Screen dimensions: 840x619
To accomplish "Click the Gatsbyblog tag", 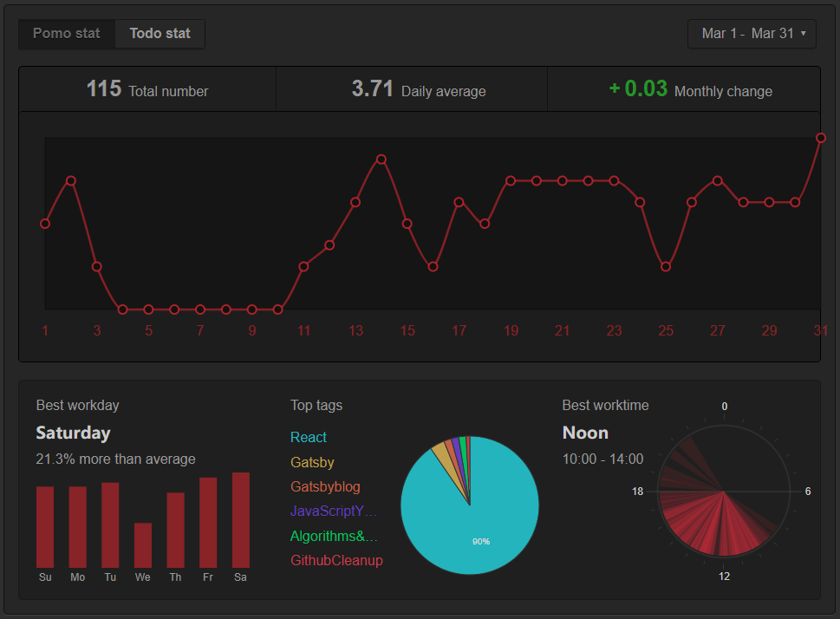I will (x=325, y=487).
